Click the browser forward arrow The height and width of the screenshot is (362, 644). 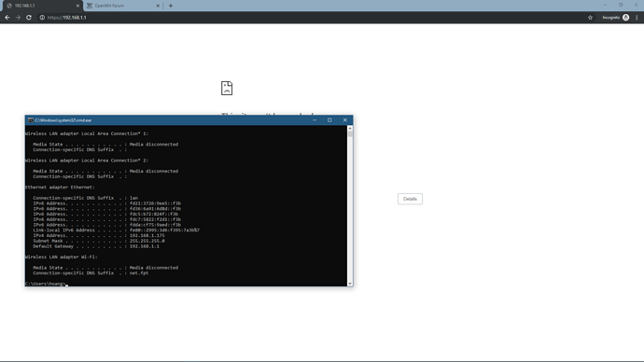coord(18,17)
